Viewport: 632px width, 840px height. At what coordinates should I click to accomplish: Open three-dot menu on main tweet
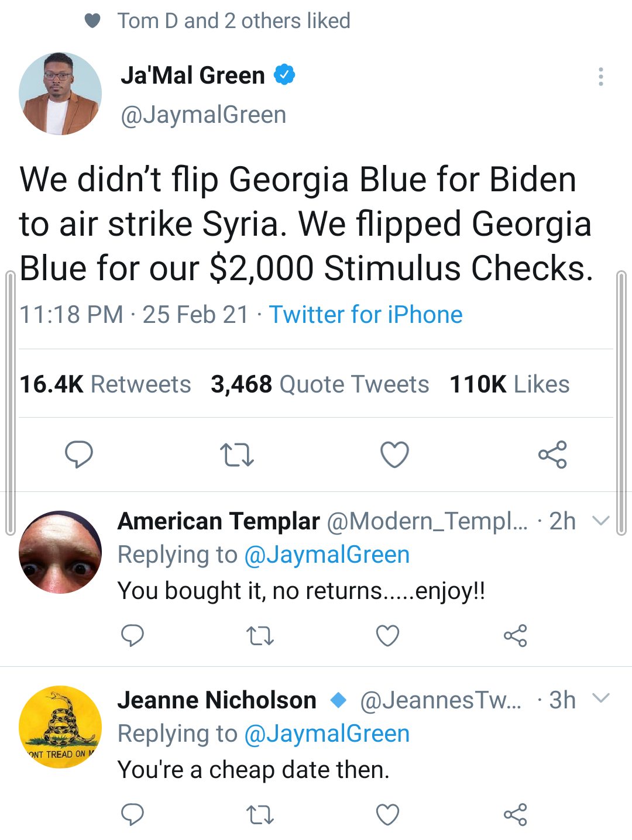click(x=600, y=77)
